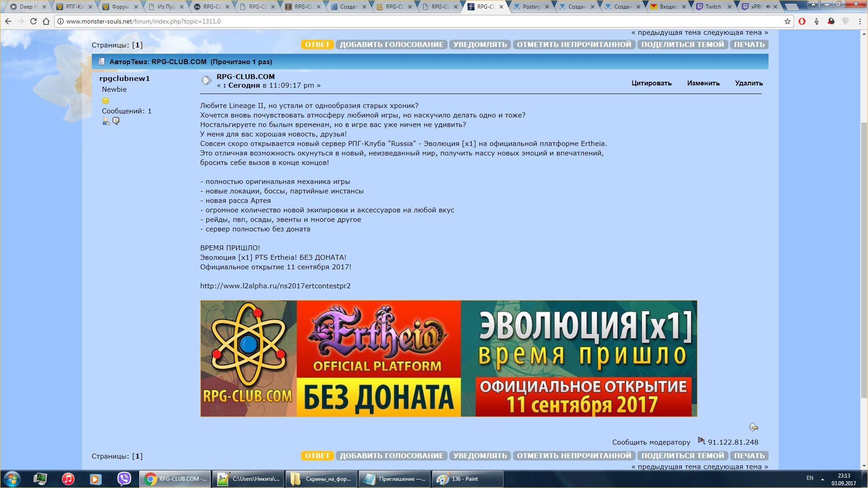The height and width of the screenshot is (488, 868).
Task: Switch to Приглашение document window
Action: tap(395, 479)
